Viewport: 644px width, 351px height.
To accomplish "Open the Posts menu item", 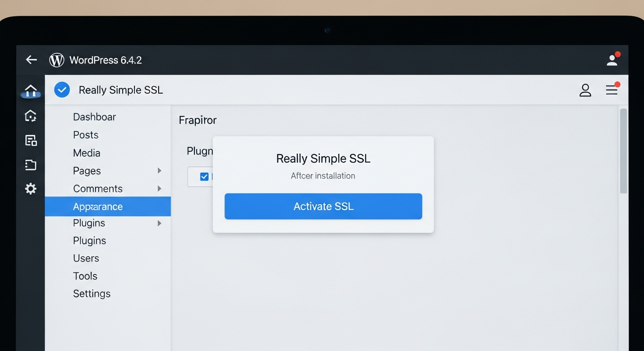I will coord(86,135).
